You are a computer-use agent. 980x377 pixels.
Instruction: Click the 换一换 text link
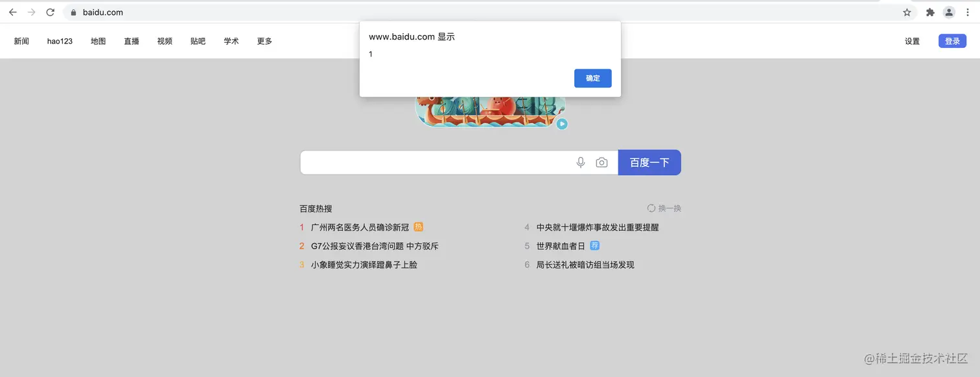point(670,208)
